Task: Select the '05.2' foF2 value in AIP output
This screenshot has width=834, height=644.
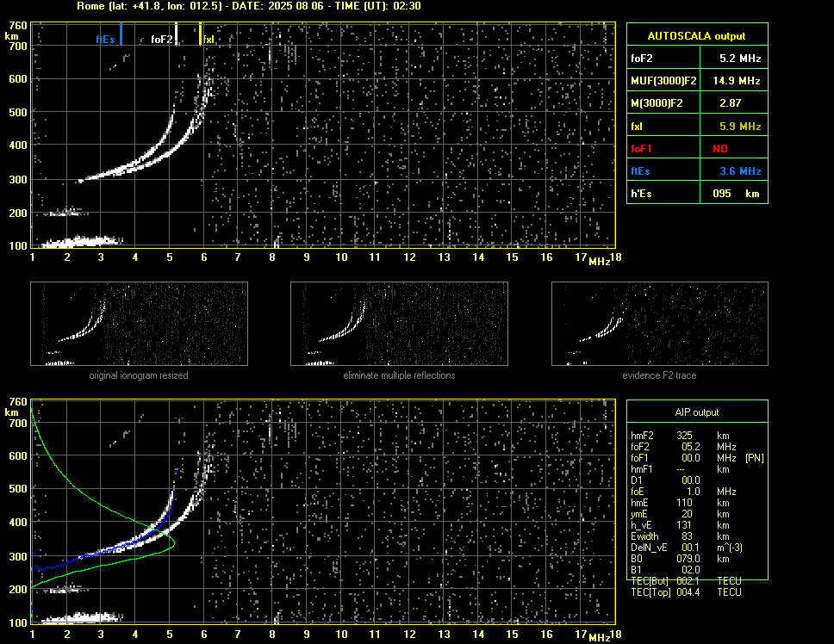Action: (690, 447)
